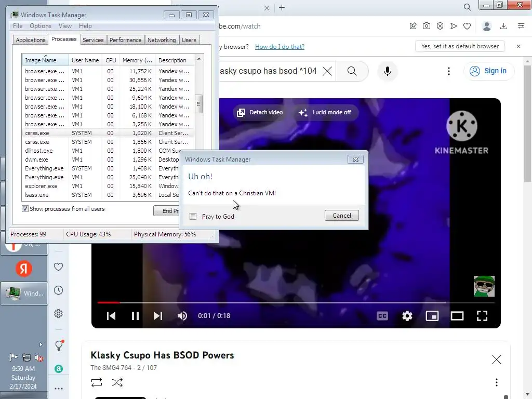Open playlist three-dot options menu
532x399 pixels.
tap(496, 382)
